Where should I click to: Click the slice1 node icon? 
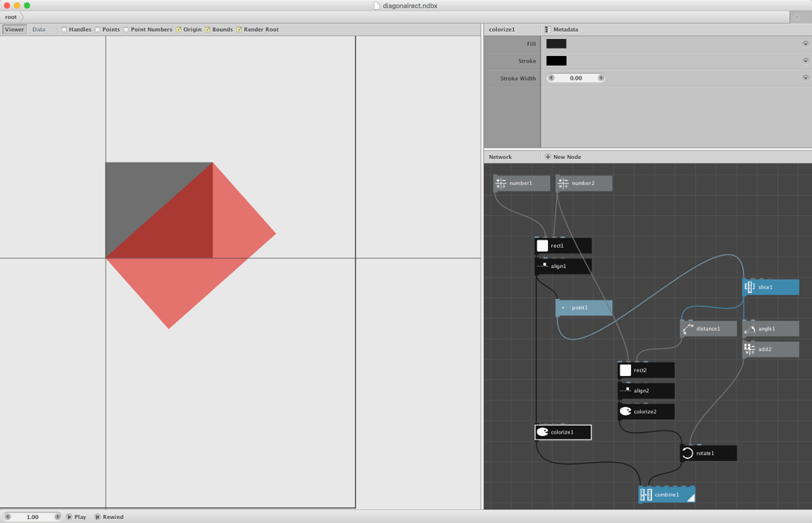749,287
